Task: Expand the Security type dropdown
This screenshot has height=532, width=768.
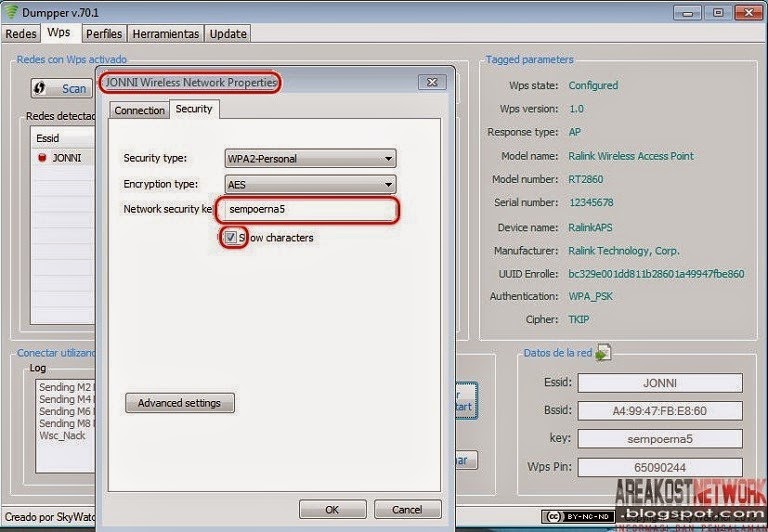Action: pyautogui.click(x=311, y=159)
